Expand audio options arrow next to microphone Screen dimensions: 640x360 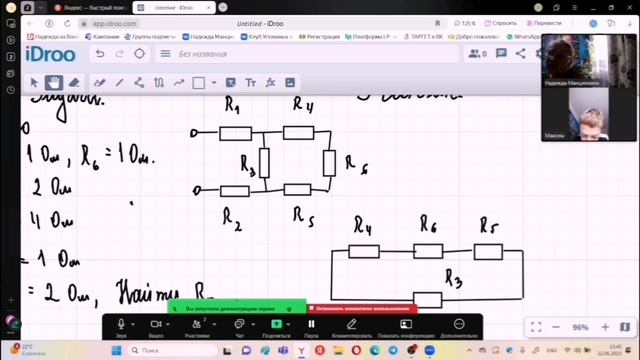click(133, 324)
